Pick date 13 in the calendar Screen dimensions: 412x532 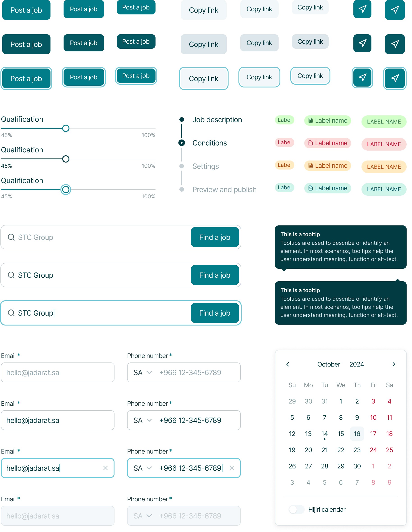[x=308, y=433]
